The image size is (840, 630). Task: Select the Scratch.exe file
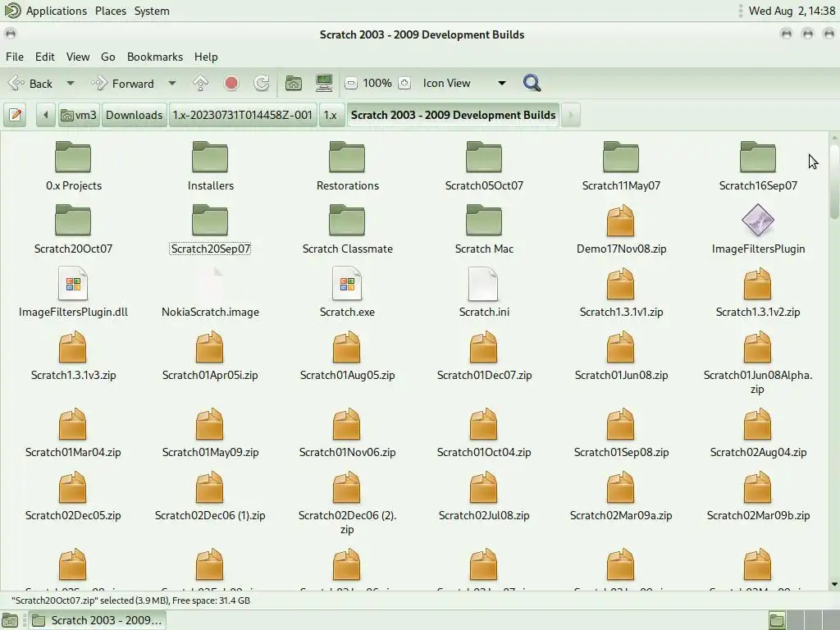click(x=347, y=293)
